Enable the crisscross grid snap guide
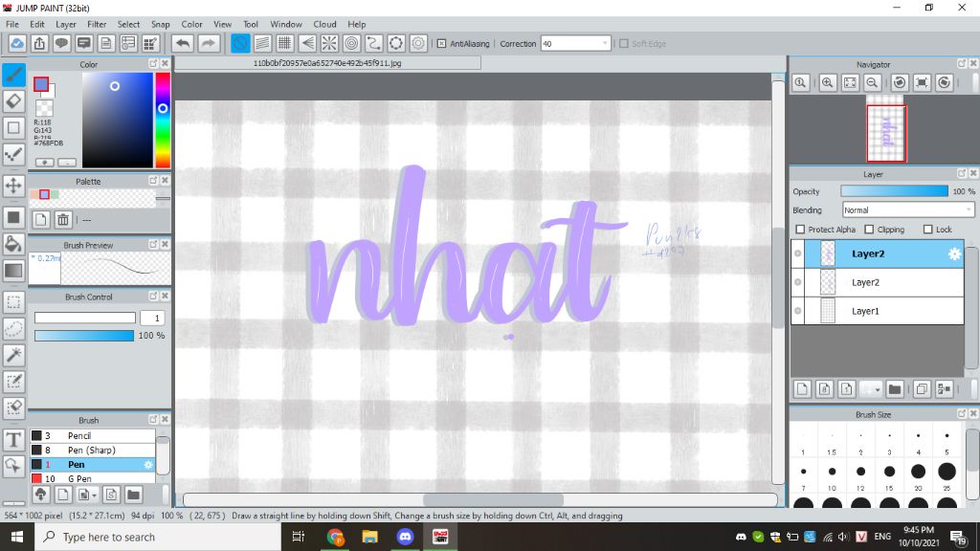Image resolution: width=980 pixels, height=551 pixels. [x=285, y=43]
